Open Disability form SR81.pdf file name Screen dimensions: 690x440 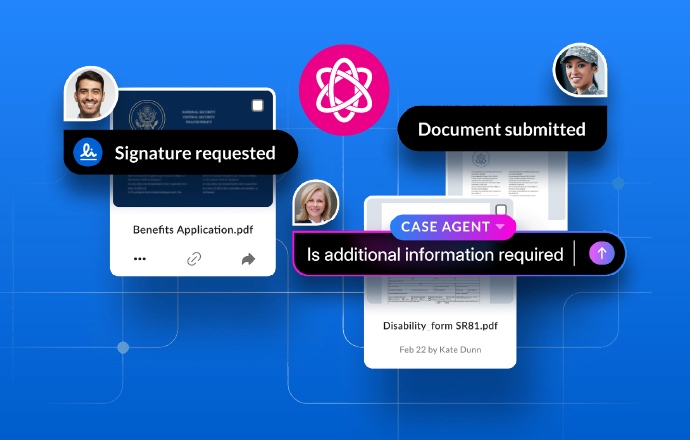tap(440, 325)
